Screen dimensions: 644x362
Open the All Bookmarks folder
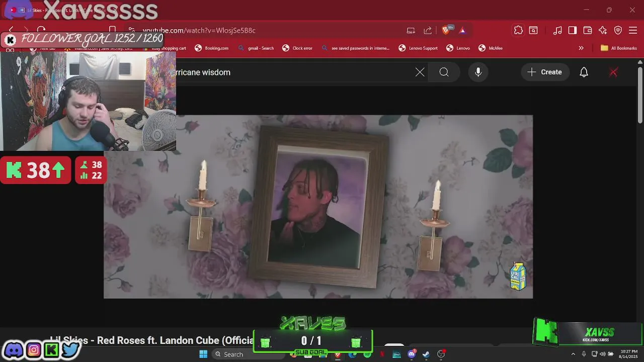tap(619, 48)
